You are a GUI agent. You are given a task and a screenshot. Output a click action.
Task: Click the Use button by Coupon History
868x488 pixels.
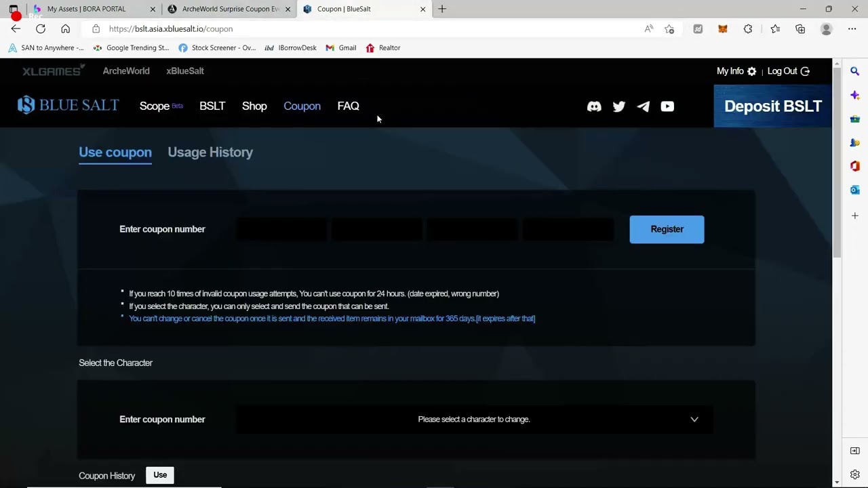tap(160, 475)
